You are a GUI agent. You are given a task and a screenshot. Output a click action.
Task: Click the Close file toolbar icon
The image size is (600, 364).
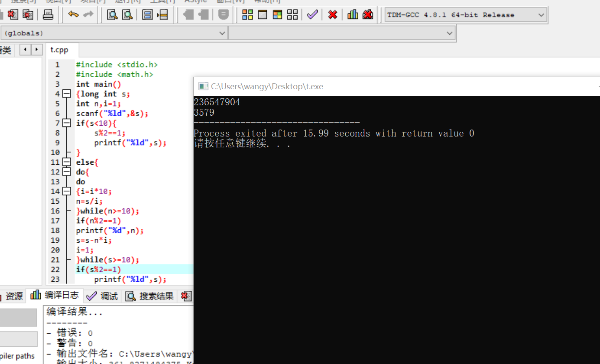click(x=13, y=15)
